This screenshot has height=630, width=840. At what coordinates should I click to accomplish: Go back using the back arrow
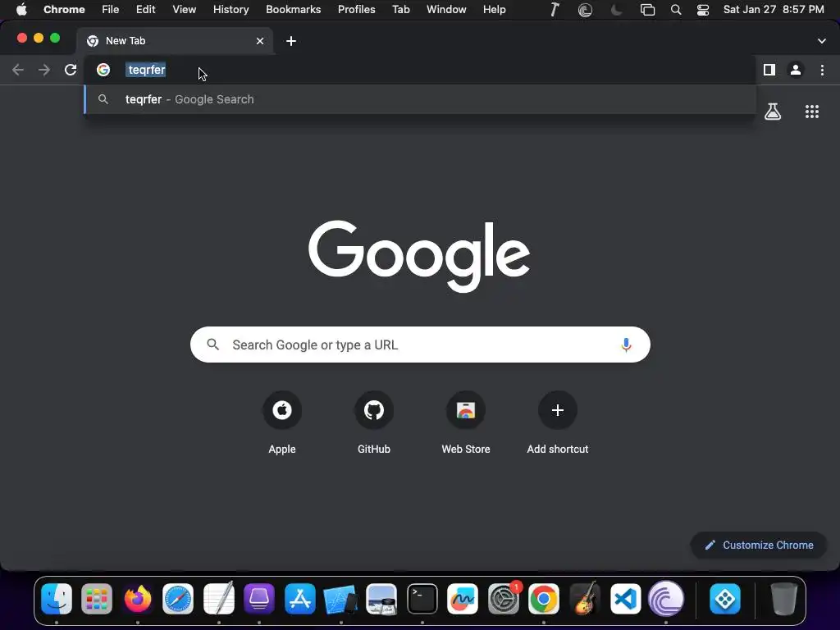(x=18, y=70)
